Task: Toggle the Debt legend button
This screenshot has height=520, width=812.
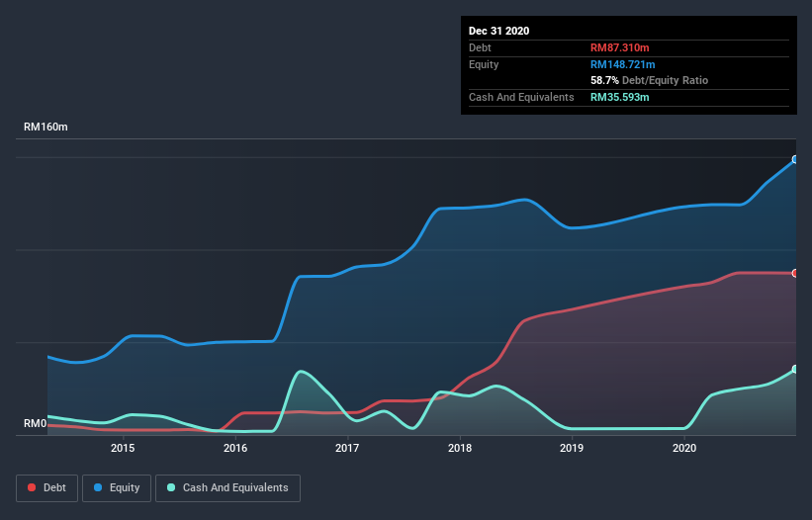Action: pyautogui.click(x=46, y=488)
